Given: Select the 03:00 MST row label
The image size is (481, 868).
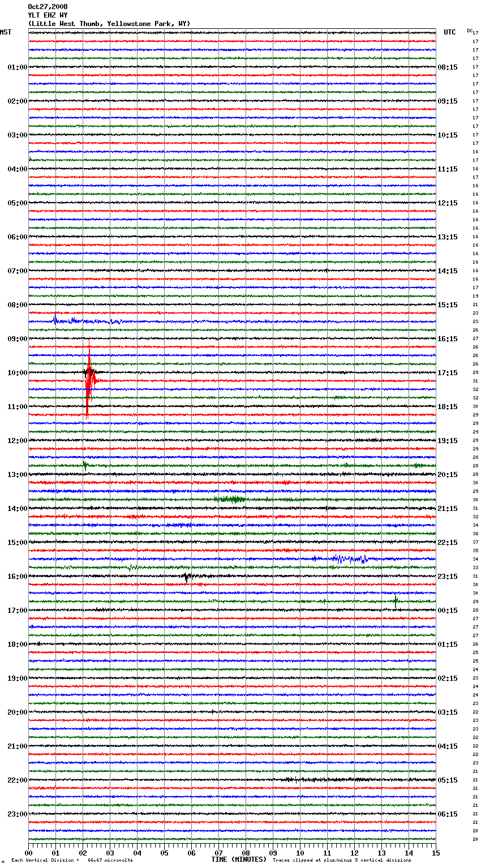Looking at the screenshot, I should [x=18, y=135].
